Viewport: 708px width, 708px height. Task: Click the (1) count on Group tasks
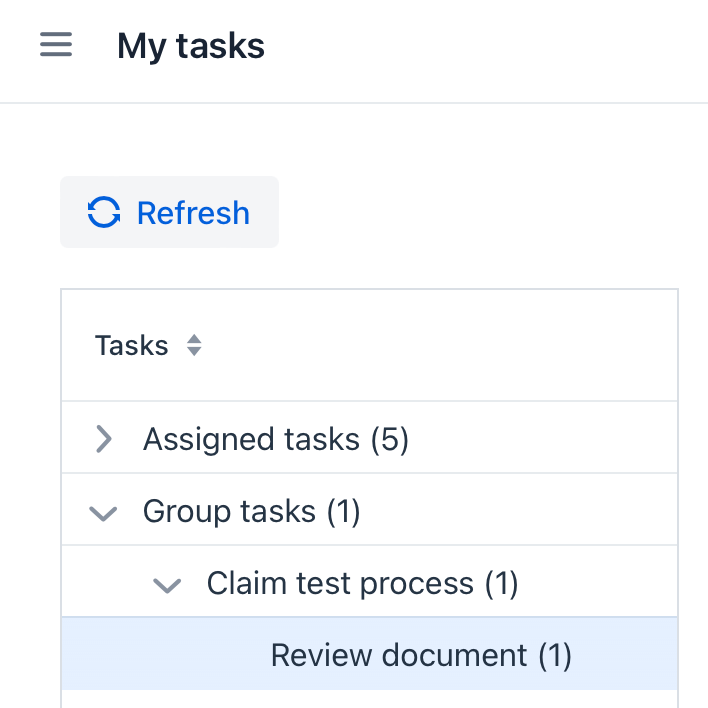pyautogui.click(x=342, y=512)
